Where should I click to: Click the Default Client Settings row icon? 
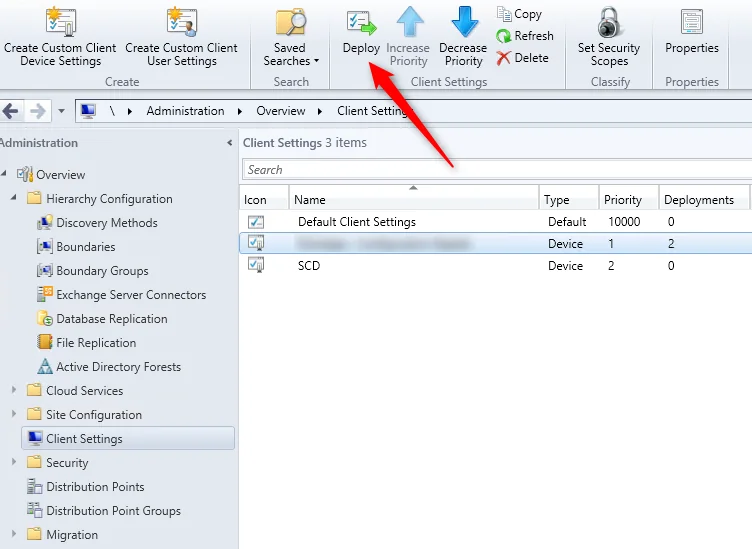[256, 222]
